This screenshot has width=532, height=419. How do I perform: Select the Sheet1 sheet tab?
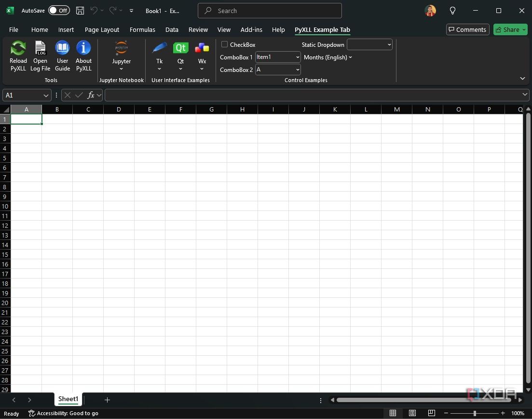coord(68,399)
